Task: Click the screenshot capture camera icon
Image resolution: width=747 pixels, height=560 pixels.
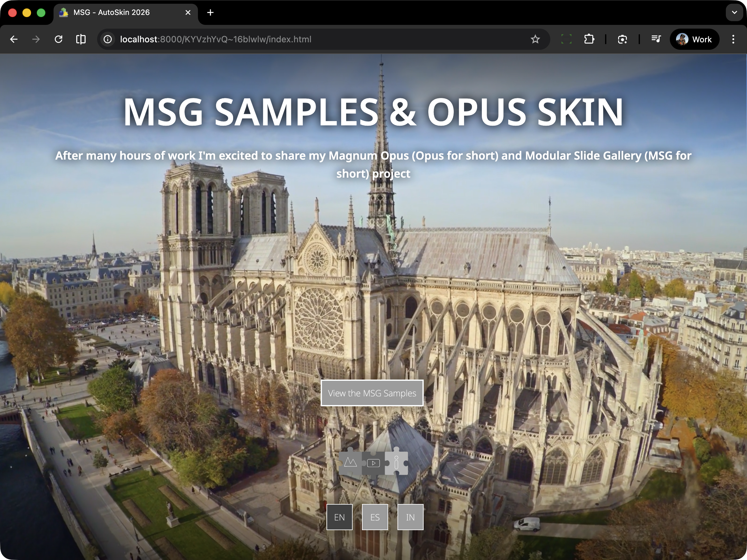Action: tap(622, 40)
